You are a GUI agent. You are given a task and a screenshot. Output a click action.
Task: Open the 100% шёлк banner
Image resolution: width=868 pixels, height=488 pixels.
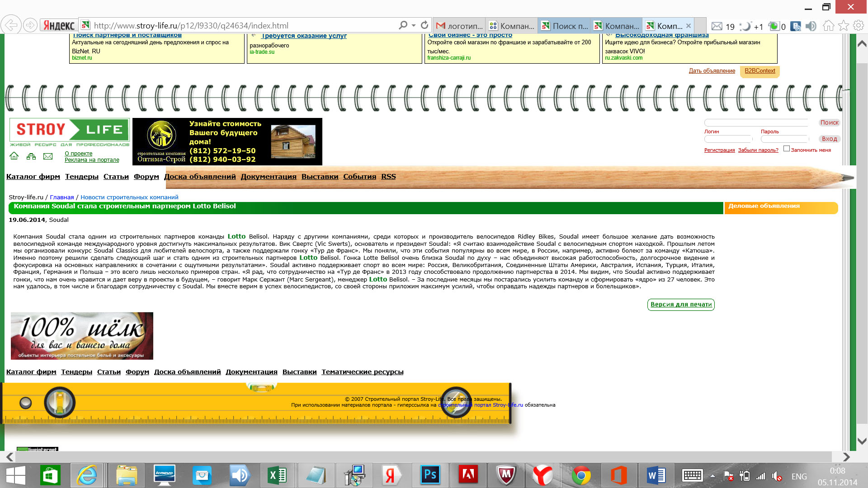pos(82,336)
